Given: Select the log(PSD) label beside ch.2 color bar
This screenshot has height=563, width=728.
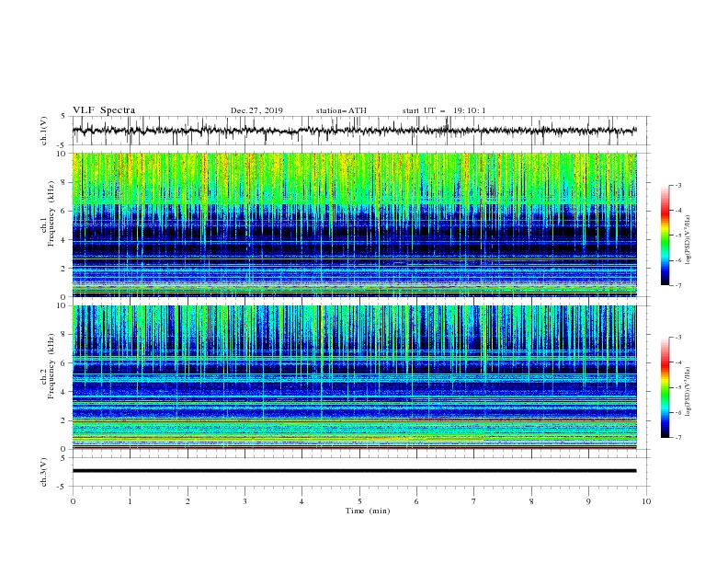Looking at the screenshot, I should tap(688, 392).
